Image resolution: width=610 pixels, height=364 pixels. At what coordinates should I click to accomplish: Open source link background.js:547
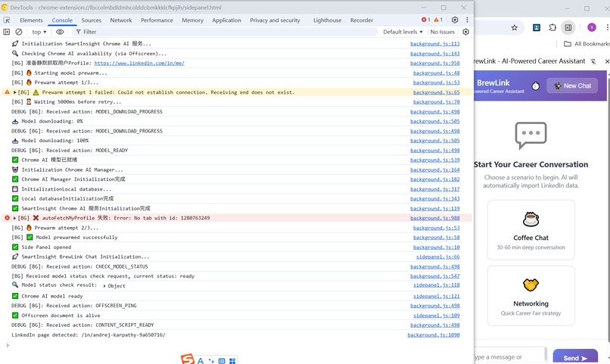point(435,276)
